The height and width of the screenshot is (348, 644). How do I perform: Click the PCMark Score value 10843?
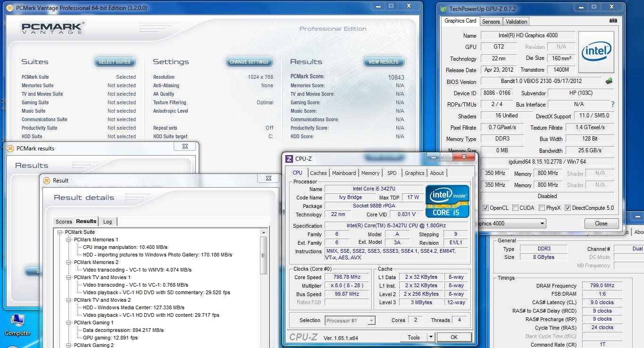[396, 77]
